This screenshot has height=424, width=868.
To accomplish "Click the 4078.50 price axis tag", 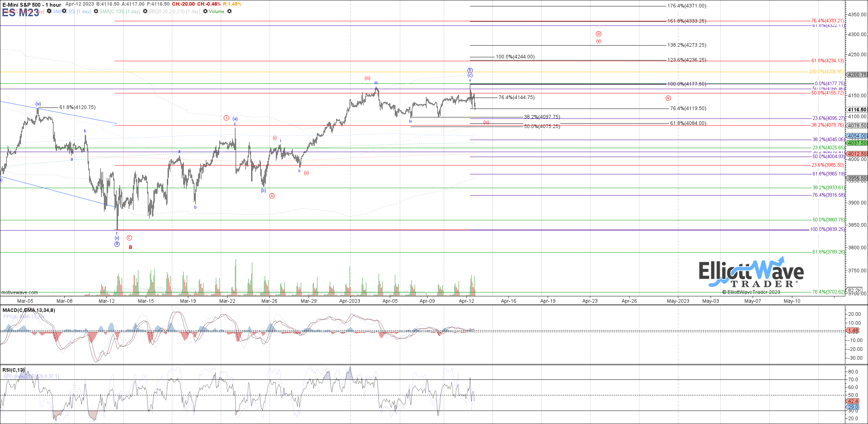I will click(x=857, y=126).
